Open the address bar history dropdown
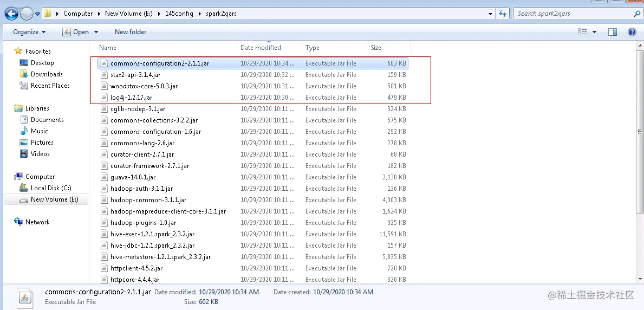 click(x=491, y=14)
